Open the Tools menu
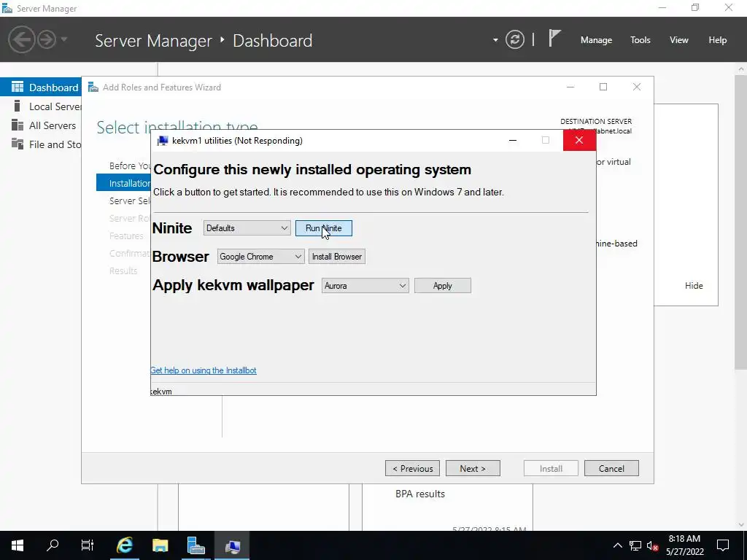This screenshot has height=560, width=747. tap(640, 40)
